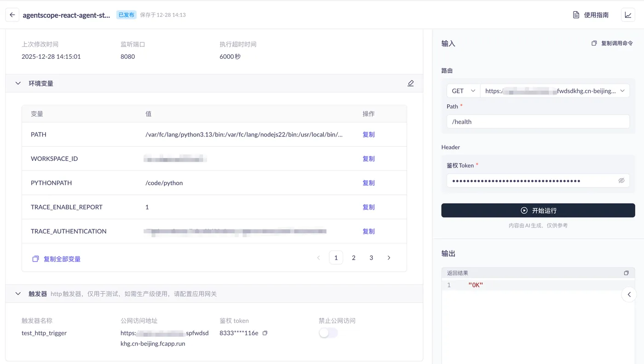Image resolution: width=644 pixels, height=364 pixels.
Task: Copy the TRACE_AUTHENTICATION variable value
Action: (x=368, y=231)
